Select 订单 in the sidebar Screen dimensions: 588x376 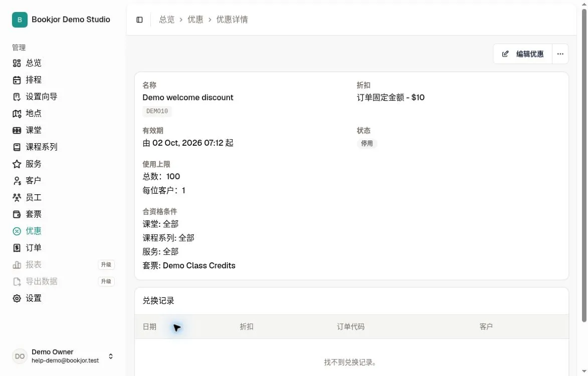pos(34,247)
